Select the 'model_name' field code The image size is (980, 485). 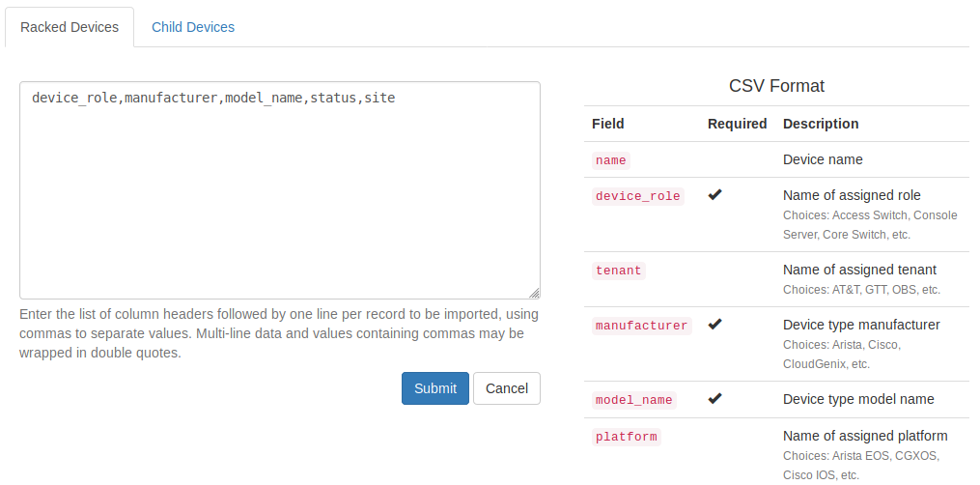[x=633, y=400]
